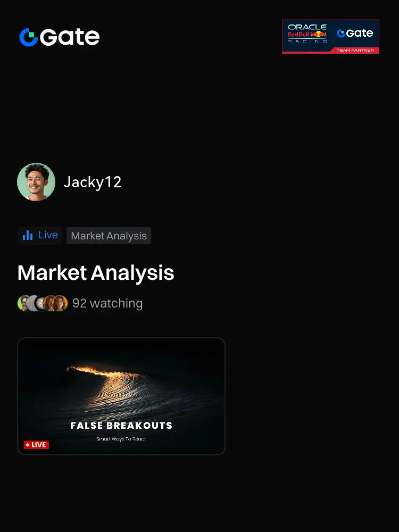399x532 pixels.
Task: Click the ORACLE text in banner
Action: (307, 27)
